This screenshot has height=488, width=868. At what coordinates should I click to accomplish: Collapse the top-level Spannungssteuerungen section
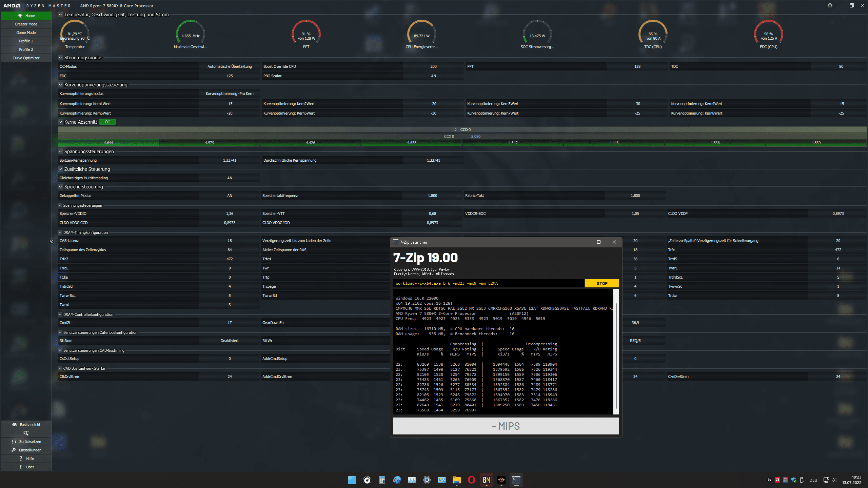60,151
